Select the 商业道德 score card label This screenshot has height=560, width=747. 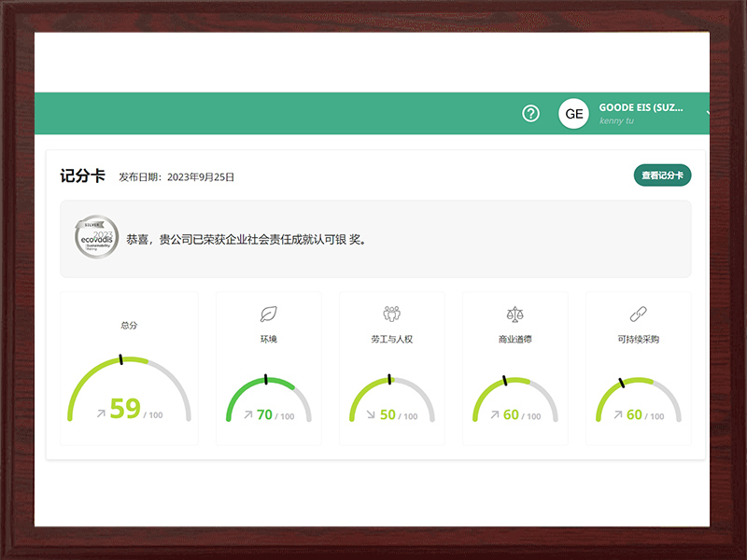514,340
